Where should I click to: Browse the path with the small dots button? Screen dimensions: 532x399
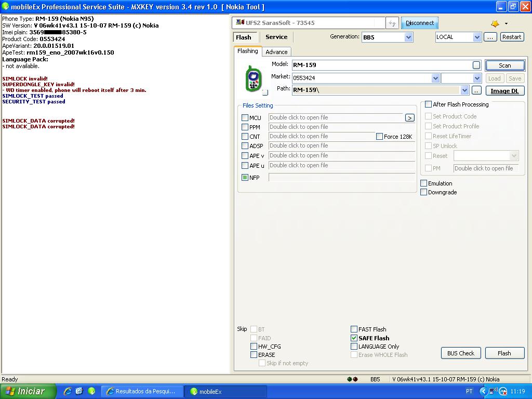point(476,90)
